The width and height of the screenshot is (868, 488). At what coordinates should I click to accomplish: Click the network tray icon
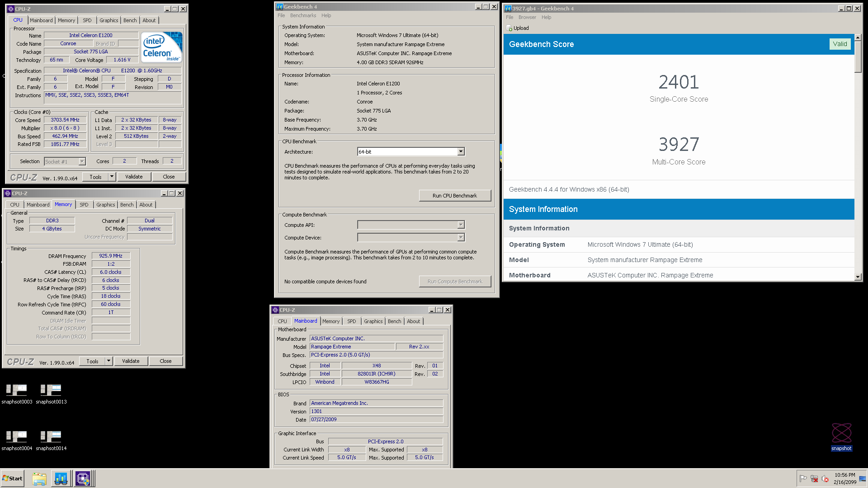814,479
